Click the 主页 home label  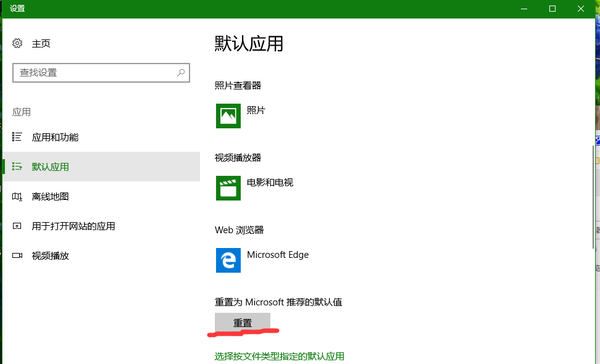click(41, 43)
